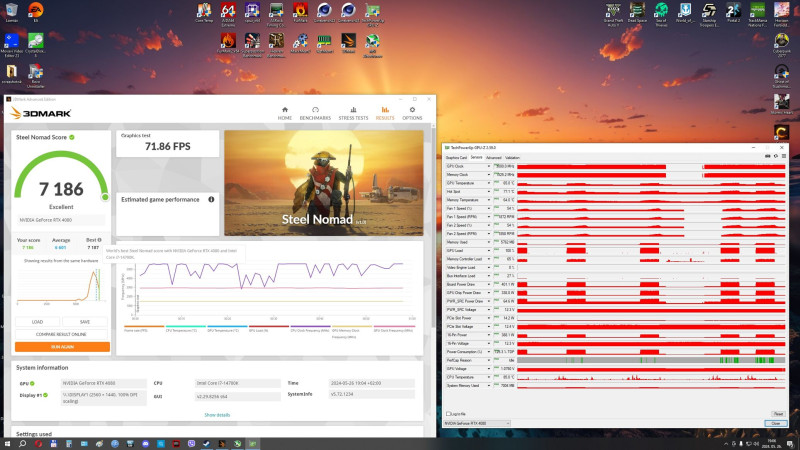Open Viber from the taskbar
The image size is (800, 450).
(x=191, y=444)
